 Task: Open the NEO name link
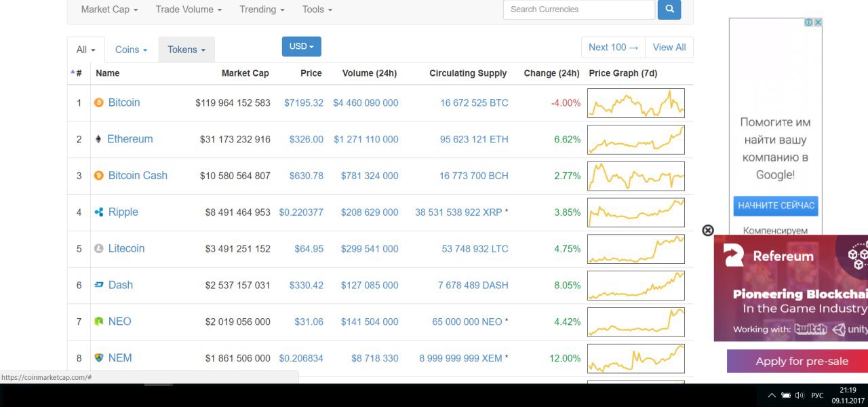(120, 322)
